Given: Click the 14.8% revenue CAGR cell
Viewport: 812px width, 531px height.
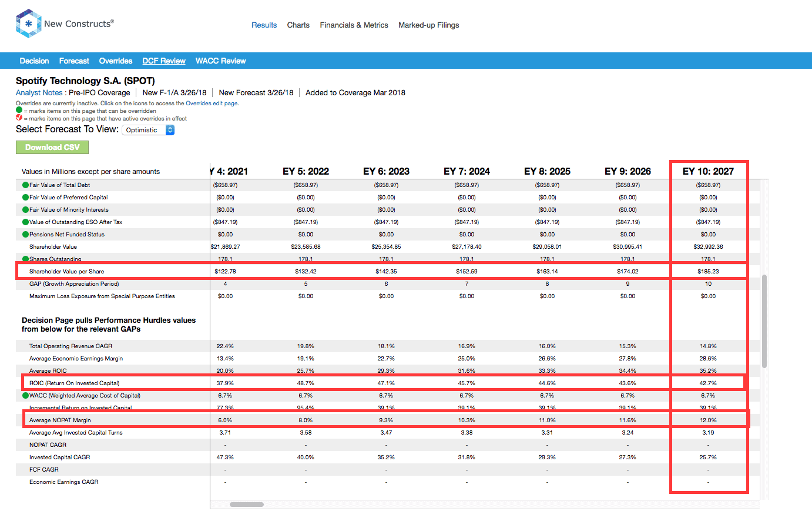Looking at the screenshot, I should click(x=708, y=346).
